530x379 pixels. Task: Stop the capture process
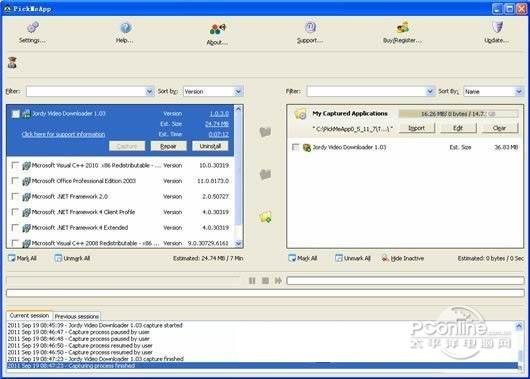(x=265, y=281)
